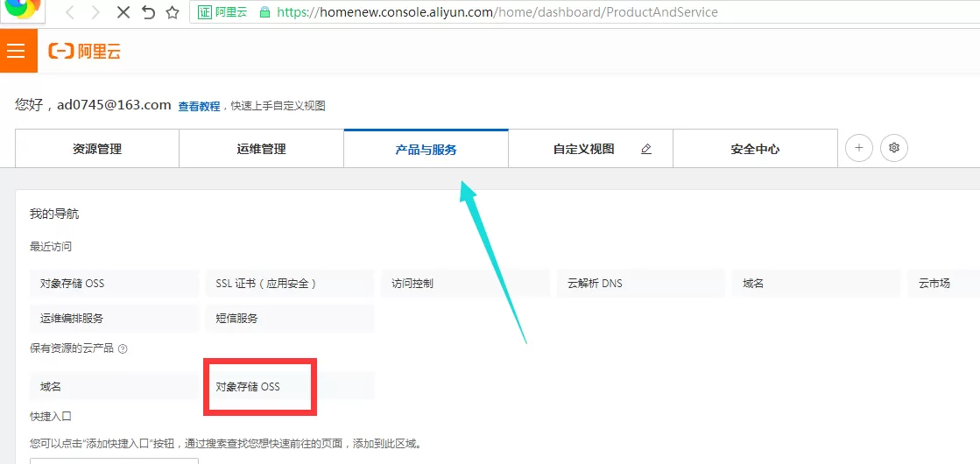Click the 快速上手自定义视图 text
This screenshot has height=464, width=980.
(x=278, y=106)
